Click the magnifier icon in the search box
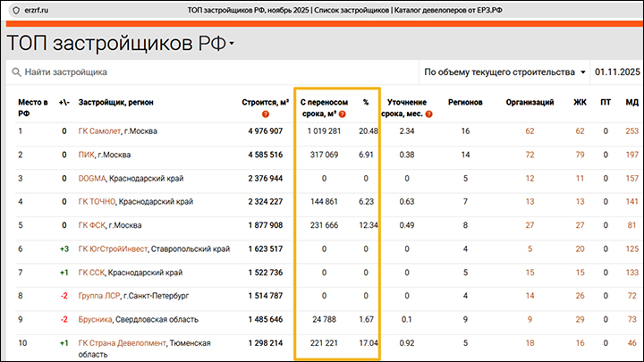The height and width of the screenshot is (362, 644). (15, 72)
